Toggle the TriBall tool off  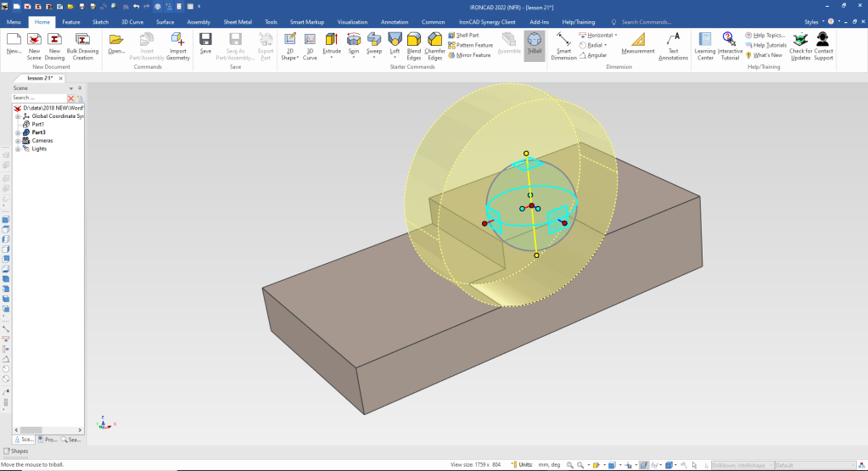[534, 43]
